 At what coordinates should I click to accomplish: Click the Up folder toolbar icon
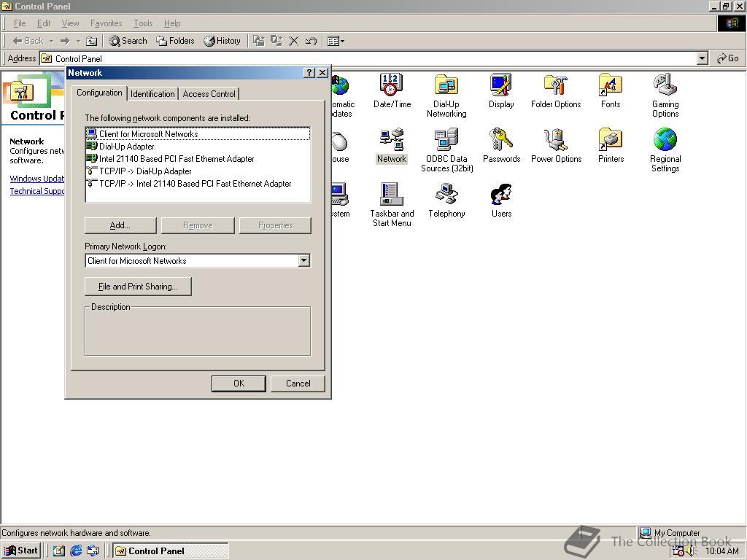click(x=91, y=41)
